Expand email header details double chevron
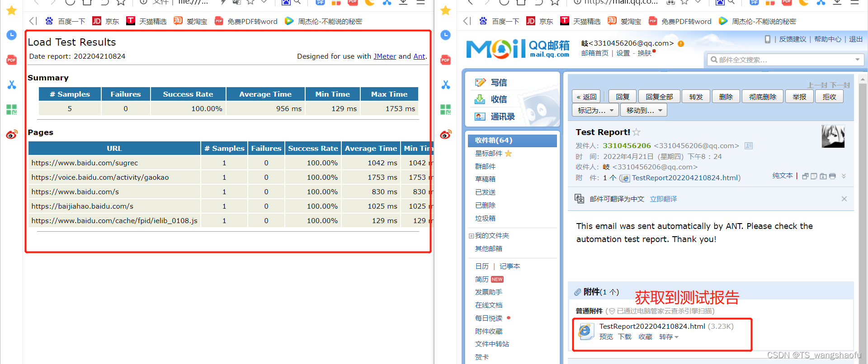Screen dimensions: 868x364 [844, 176]
